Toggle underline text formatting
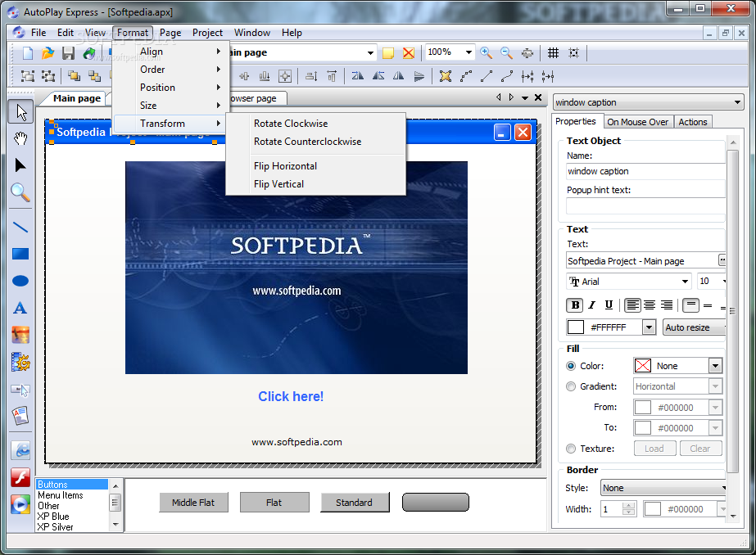 609,305
